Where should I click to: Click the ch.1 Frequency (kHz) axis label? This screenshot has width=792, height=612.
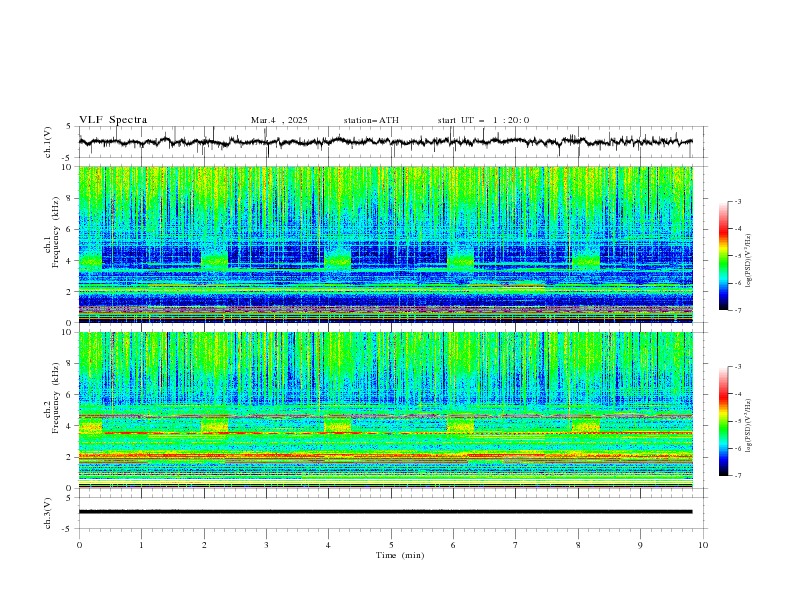(x=52, y=232)
